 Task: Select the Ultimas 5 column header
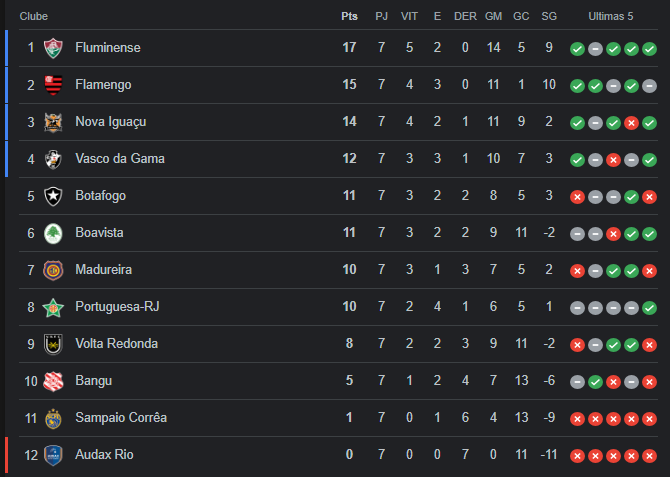click(x=611, y=16)
